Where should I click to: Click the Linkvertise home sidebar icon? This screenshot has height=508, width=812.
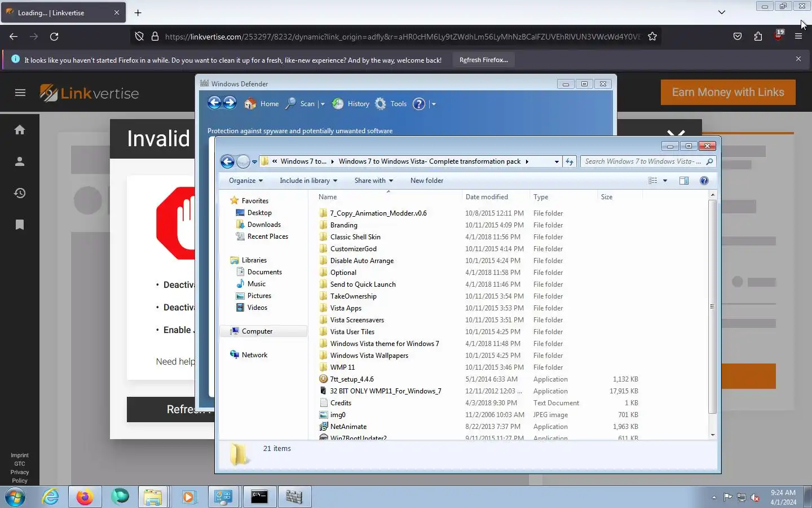coord(20,130)
